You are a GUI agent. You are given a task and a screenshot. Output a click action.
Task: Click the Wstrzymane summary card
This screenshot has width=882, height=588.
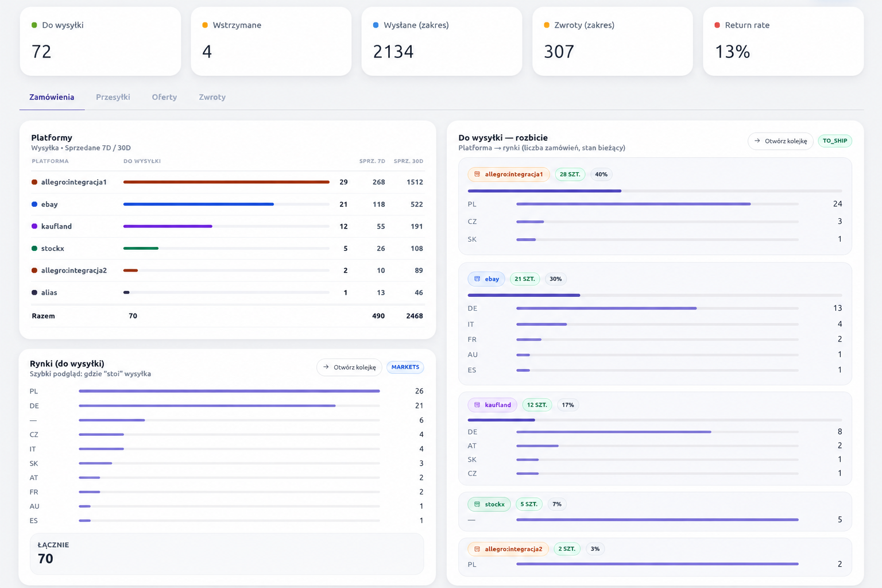(271, 41)
